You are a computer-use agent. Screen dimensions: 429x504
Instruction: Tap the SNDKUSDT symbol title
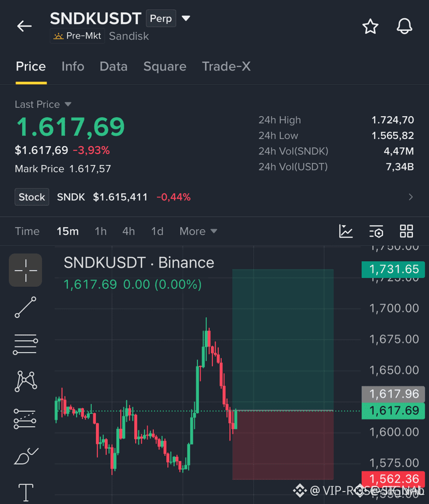tap(96, 18)
